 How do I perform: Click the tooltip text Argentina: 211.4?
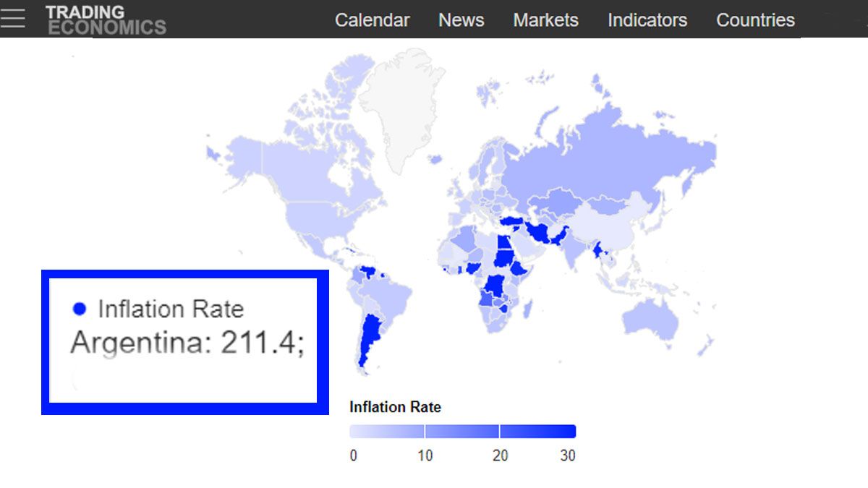click(x=187, y=343)
